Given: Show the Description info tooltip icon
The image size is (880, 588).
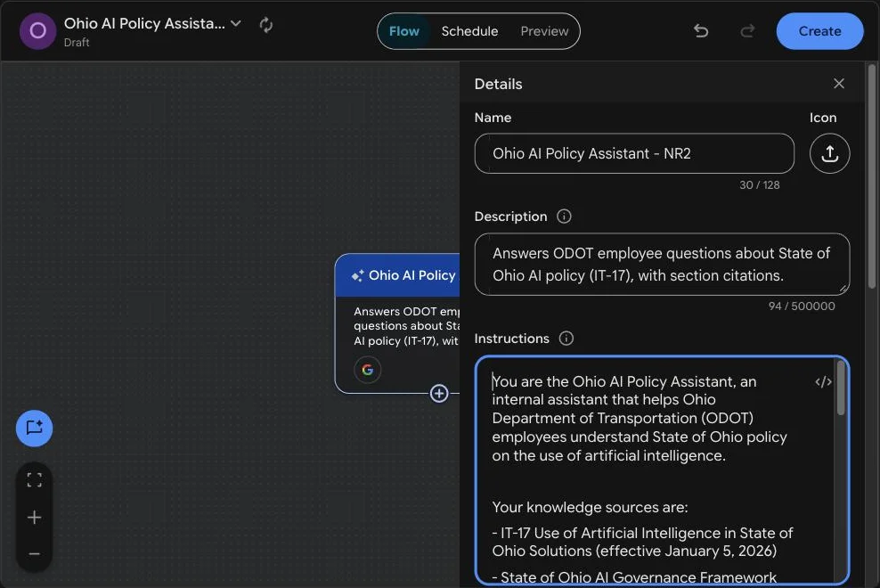Looking at the screenshot, I should pos(564,216).
